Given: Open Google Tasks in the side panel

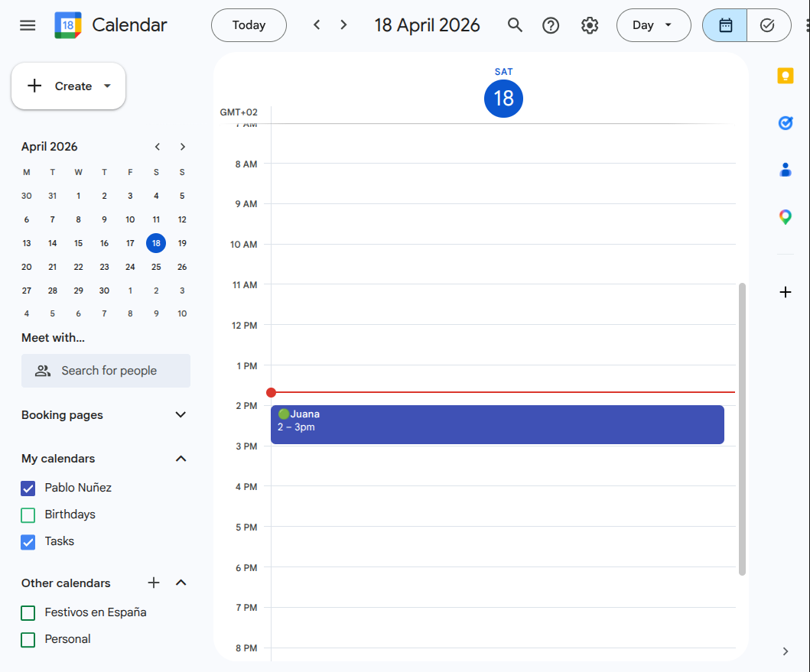Looking at the screenshot, I should point(785,122).
